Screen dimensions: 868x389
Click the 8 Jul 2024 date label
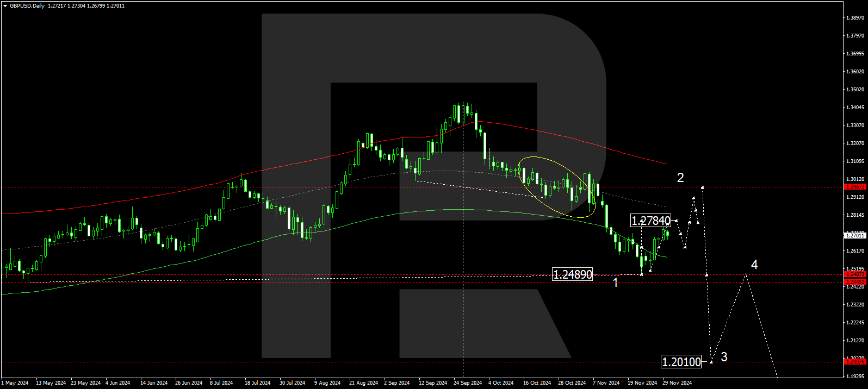(221, 383)
